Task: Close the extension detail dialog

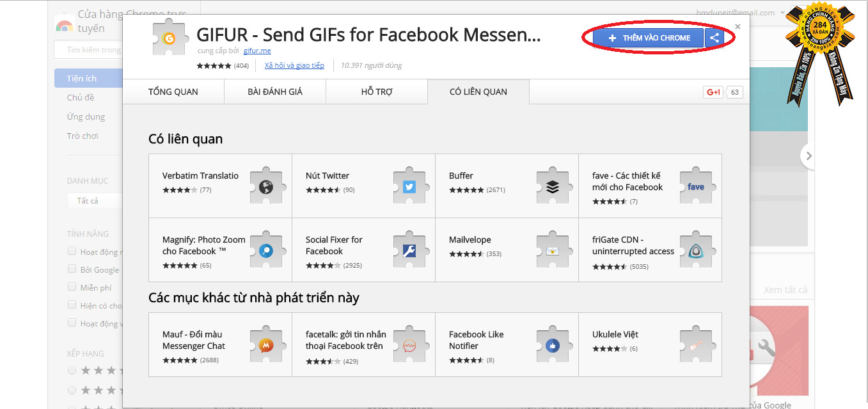Action: pos(738,27)
